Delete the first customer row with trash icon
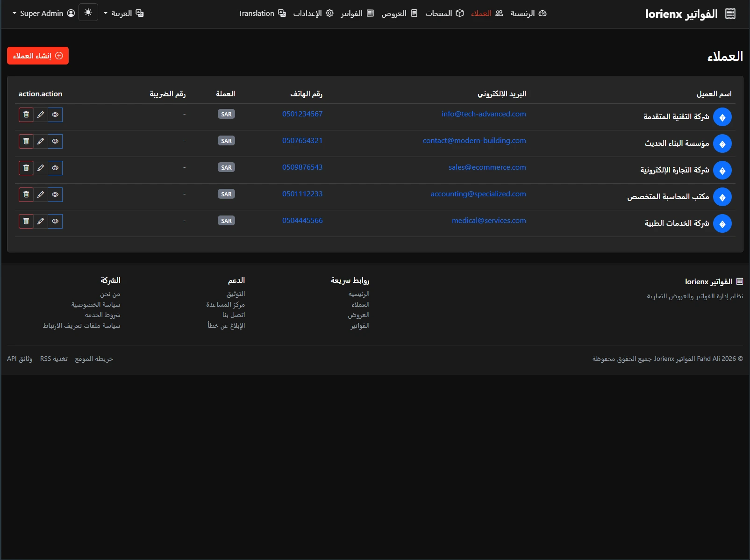 point(26,115)
